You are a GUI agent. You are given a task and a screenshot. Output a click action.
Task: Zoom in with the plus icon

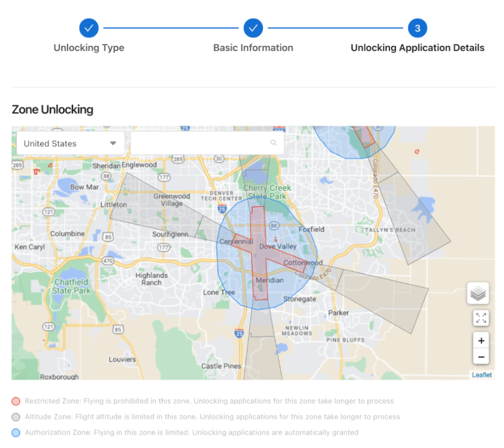point(481,341)
